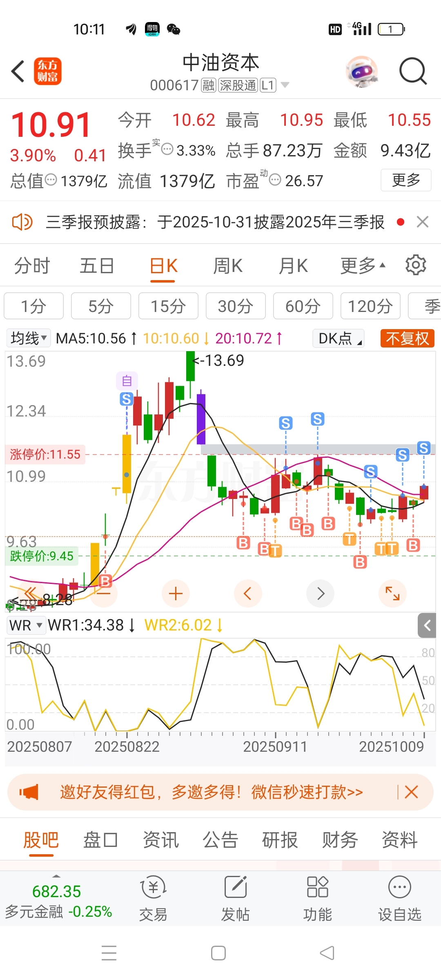441x980 pixels.
Task: Zoom in chart with plus button
Action: [x=176, y=593]
